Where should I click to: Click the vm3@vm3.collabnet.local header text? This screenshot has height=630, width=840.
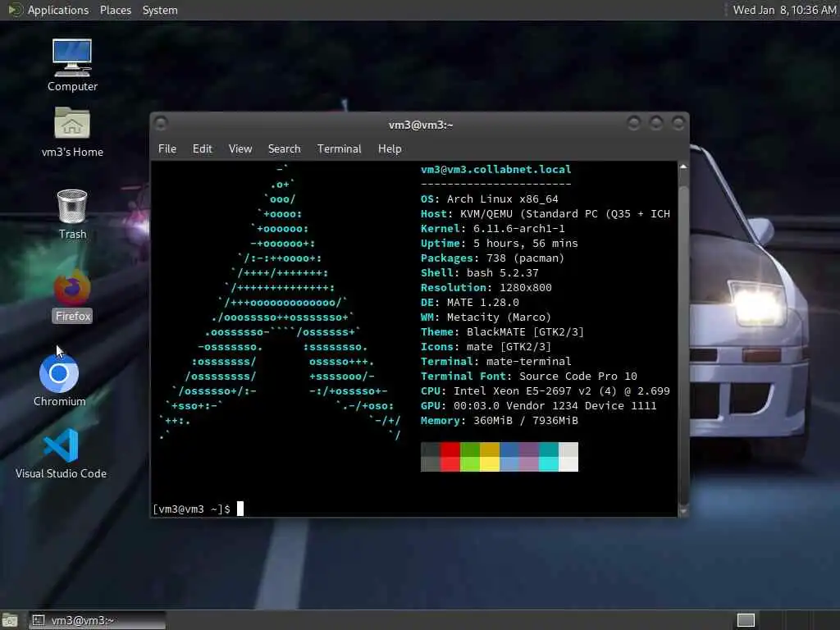point(496,169)
